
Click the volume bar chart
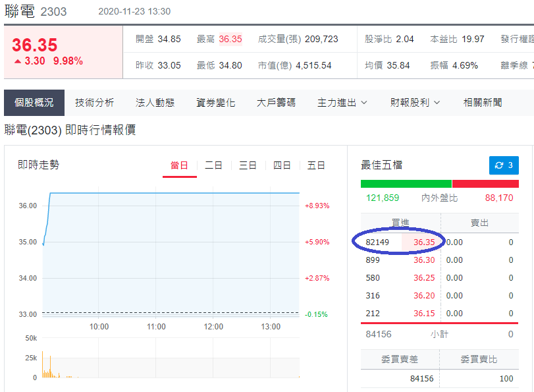[x=171, y=358]
